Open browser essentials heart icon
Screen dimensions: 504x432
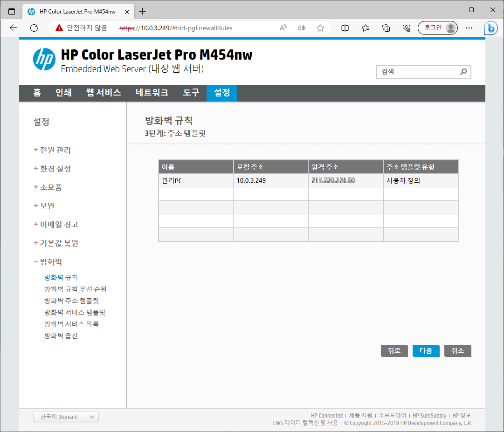(406, 28)
